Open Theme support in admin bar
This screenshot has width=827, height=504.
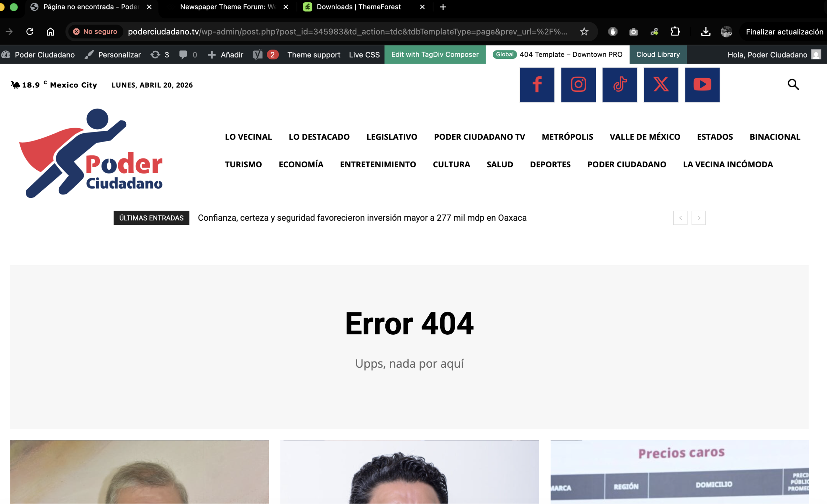314,54
